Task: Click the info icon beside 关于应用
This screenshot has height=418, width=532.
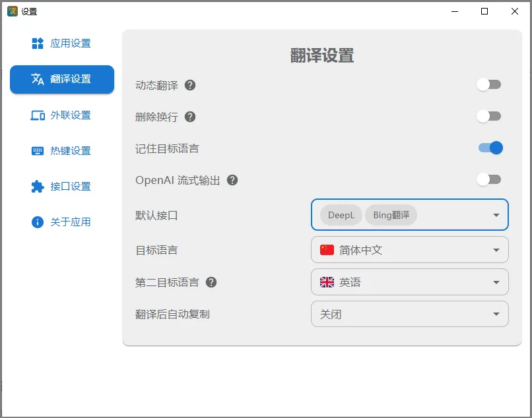Action: point(38,222)
